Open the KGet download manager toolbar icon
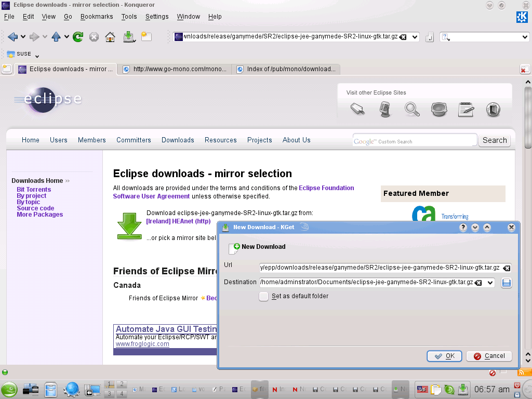Viewport: 532px width, 399px height. pyautogui.click(x=129, y=37)
